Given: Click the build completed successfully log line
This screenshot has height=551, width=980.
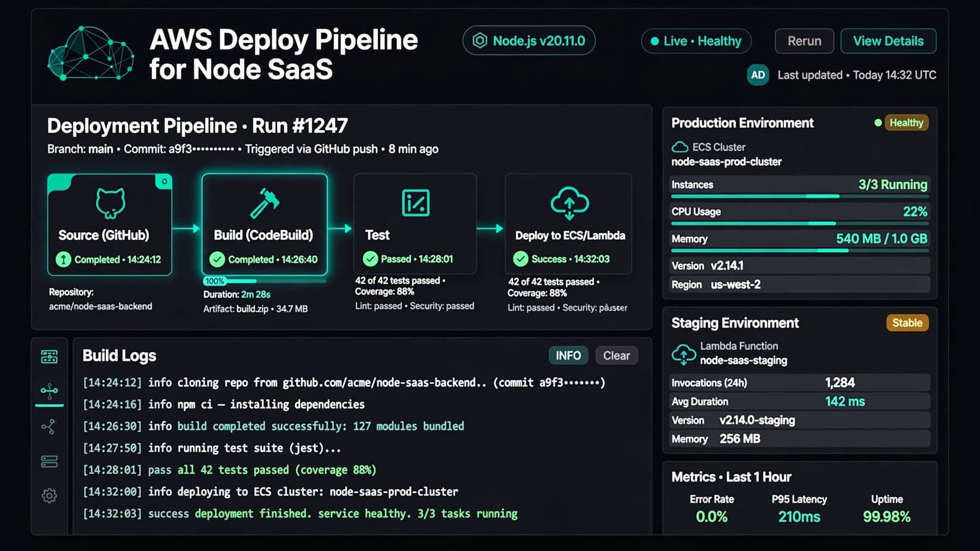Looking at the screenshot, I should (273, 426).
